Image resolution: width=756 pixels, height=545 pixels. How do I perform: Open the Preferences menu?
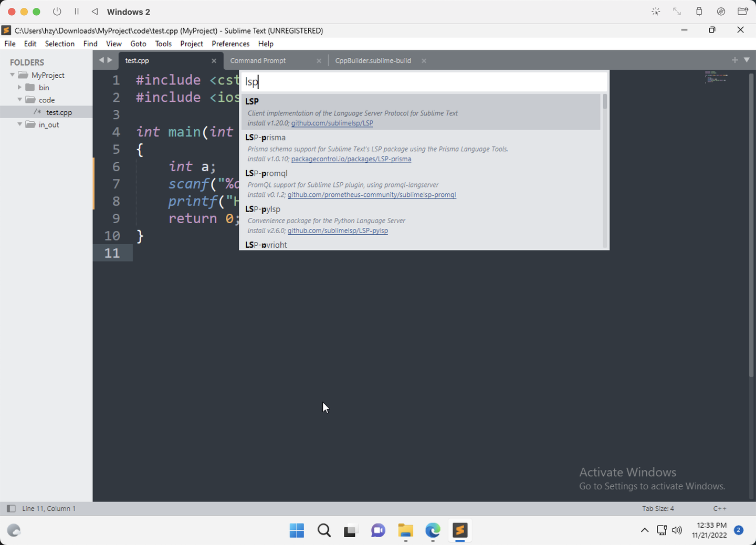click(x=230, y=44)
